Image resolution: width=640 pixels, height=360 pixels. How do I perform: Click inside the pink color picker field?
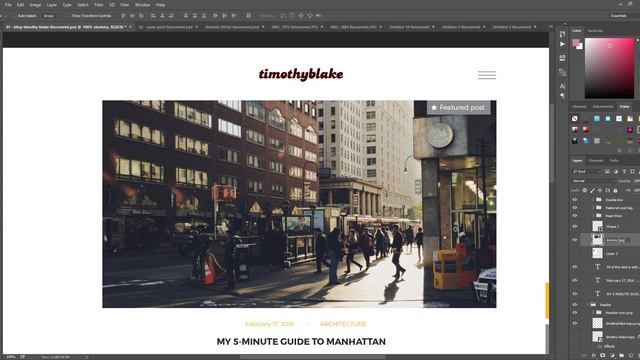[609, 68]
